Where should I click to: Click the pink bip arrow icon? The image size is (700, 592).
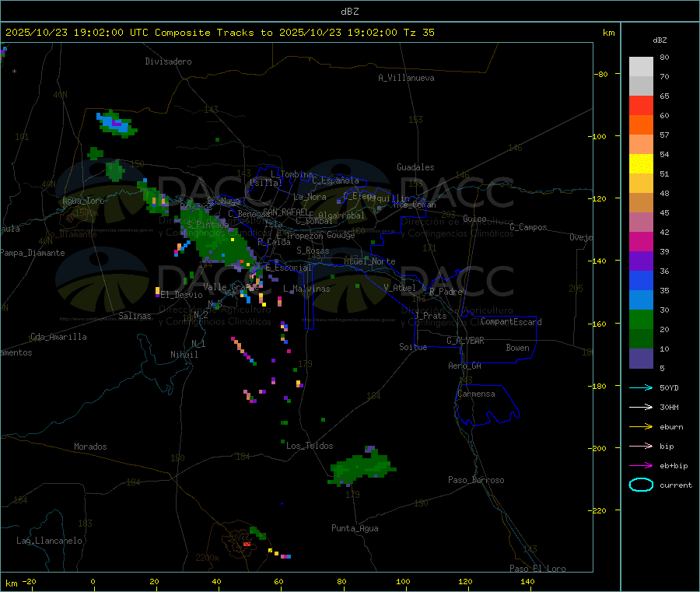pyautogui.click(x=641, y=446)
